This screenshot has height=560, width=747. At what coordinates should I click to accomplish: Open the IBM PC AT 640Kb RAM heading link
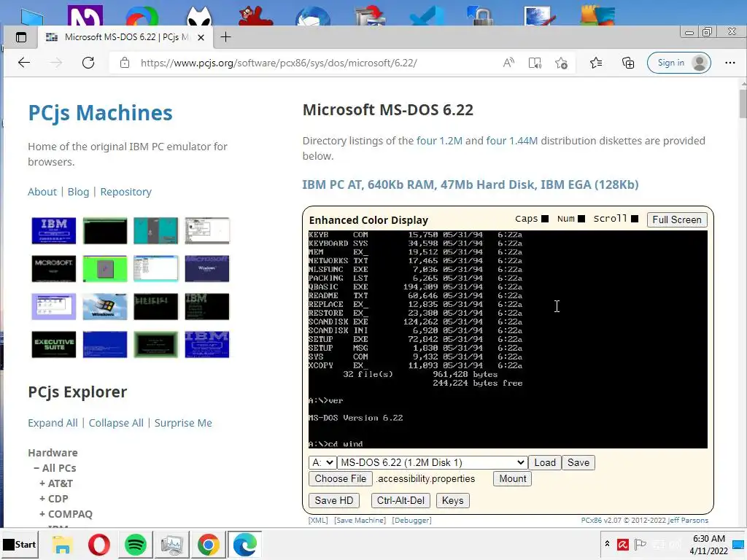click(x=471, y=184)
